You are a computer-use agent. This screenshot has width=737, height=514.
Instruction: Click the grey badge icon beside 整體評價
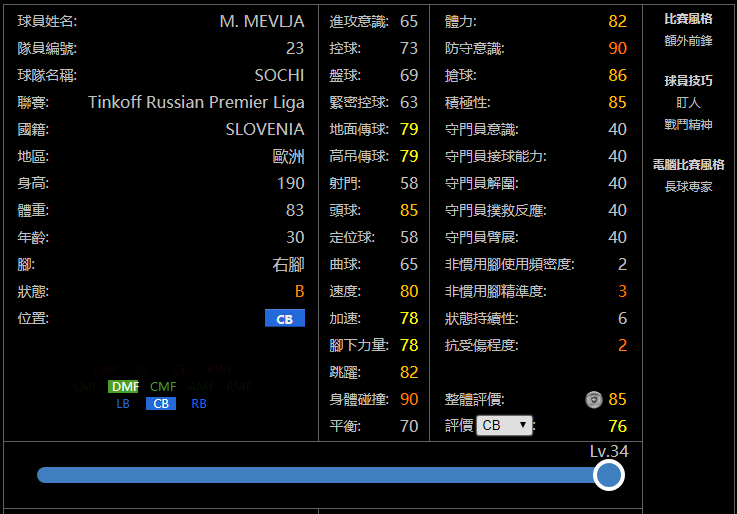(x=594, y=400)
